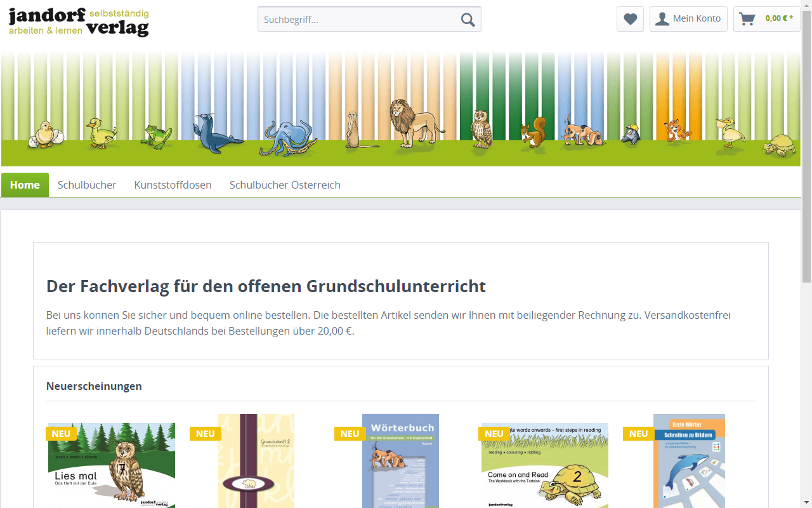Open Mein Konto account button

(688, 19)
